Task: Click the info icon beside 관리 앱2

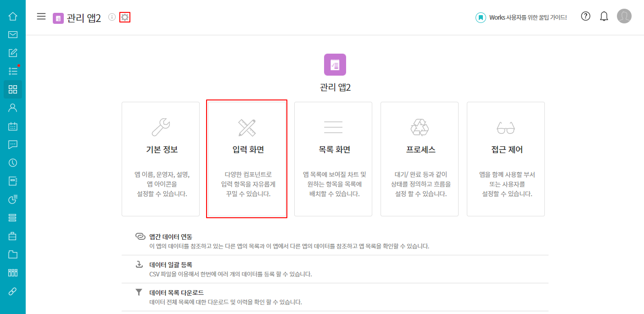Action: click(x=112, y=17)
